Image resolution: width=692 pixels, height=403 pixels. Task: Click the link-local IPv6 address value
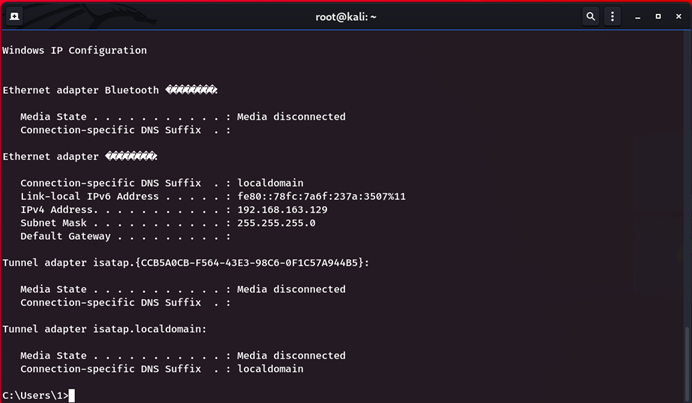[321, 197]
